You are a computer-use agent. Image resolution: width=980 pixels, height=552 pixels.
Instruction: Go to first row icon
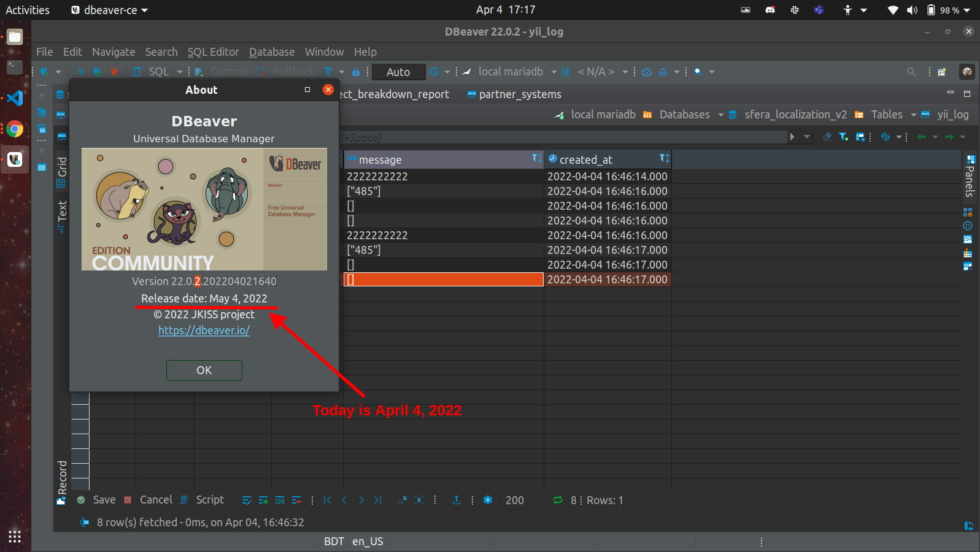pyautogui.click(x=328, y=500)
